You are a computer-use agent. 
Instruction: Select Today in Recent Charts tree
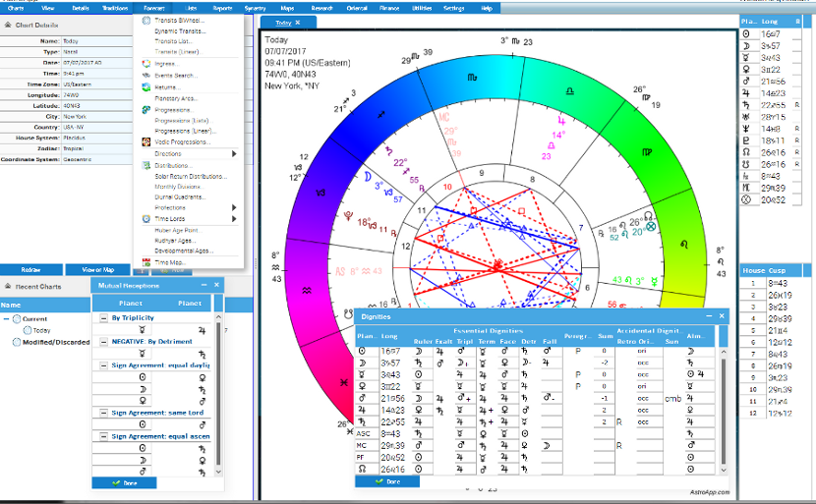coord(42,330)
